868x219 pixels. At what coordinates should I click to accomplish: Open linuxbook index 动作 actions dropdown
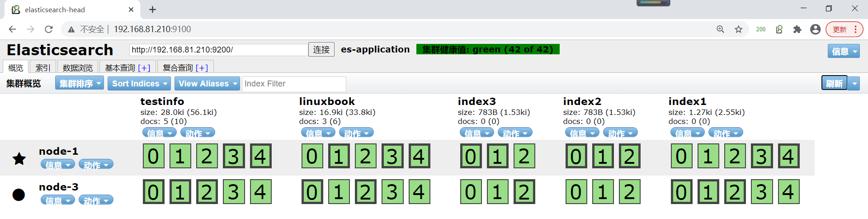point(356,133)
